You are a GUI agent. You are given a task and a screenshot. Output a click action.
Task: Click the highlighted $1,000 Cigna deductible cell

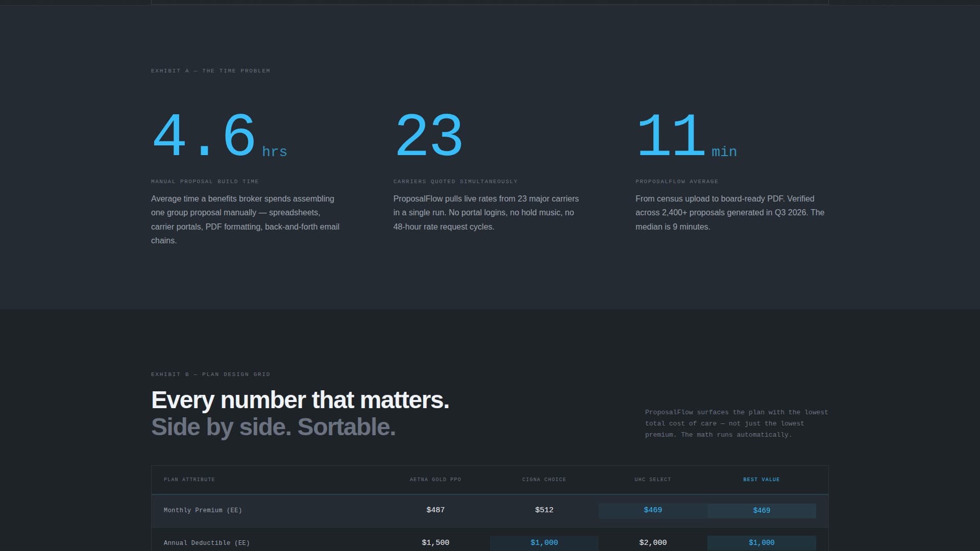[x=544, y=543]
